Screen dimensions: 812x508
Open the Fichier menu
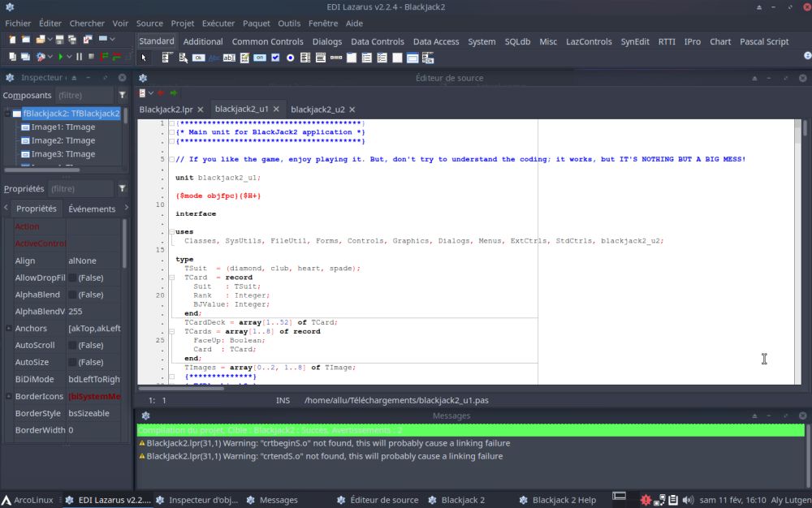tap(18, 24)
